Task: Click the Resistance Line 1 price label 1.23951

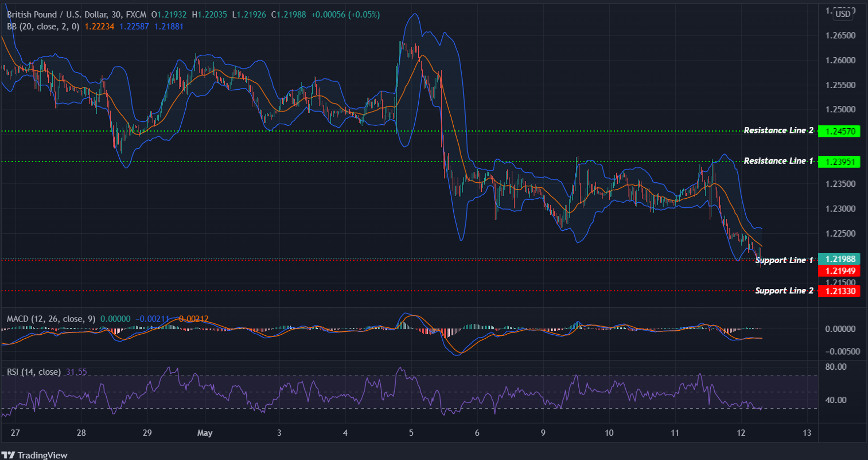Action: (839, 161)
